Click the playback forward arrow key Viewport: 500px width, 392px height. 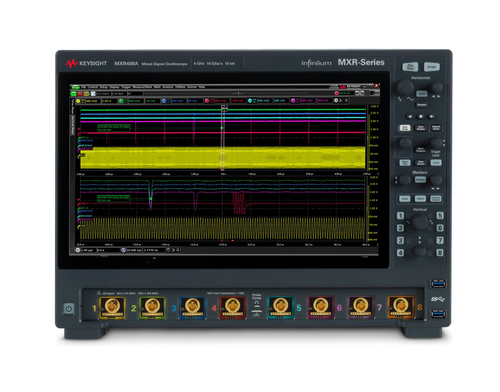click(431, 116)
